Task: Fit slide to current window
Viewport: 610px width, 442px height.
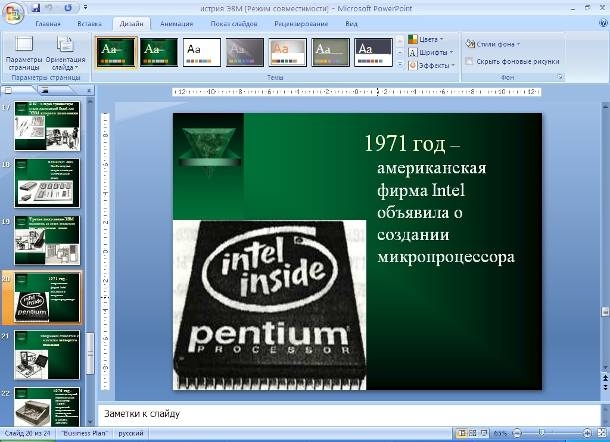Action: click(x=602, y=433)
